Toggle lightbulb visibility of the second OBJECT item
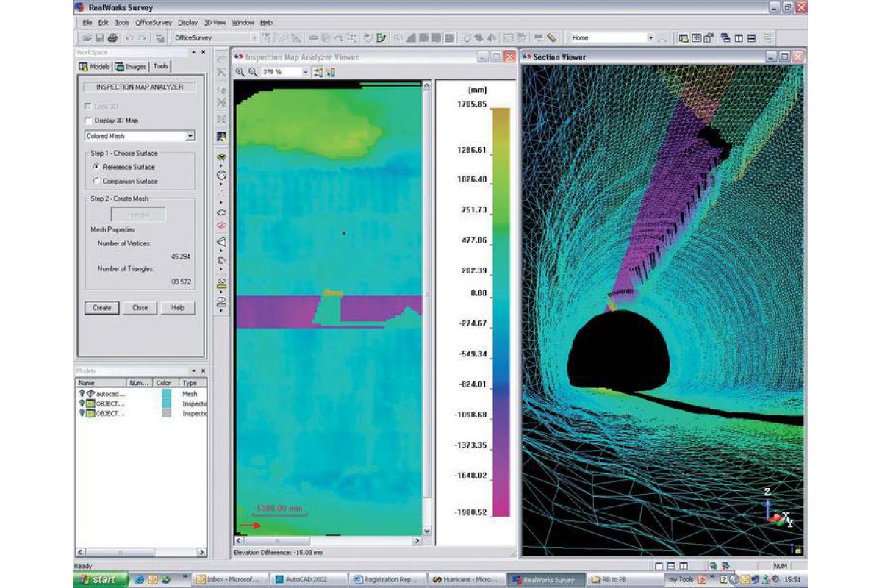The height and width of the screenshot is (588, 882). [82, 413]
